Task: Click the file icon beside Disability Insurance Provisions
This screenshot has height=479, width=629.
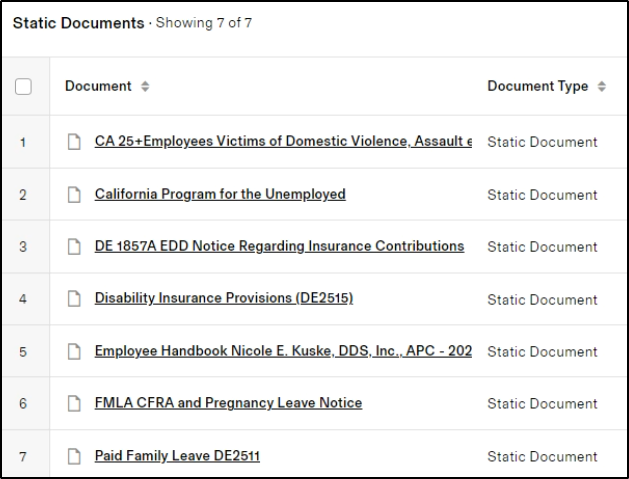Action: [73, 299]
